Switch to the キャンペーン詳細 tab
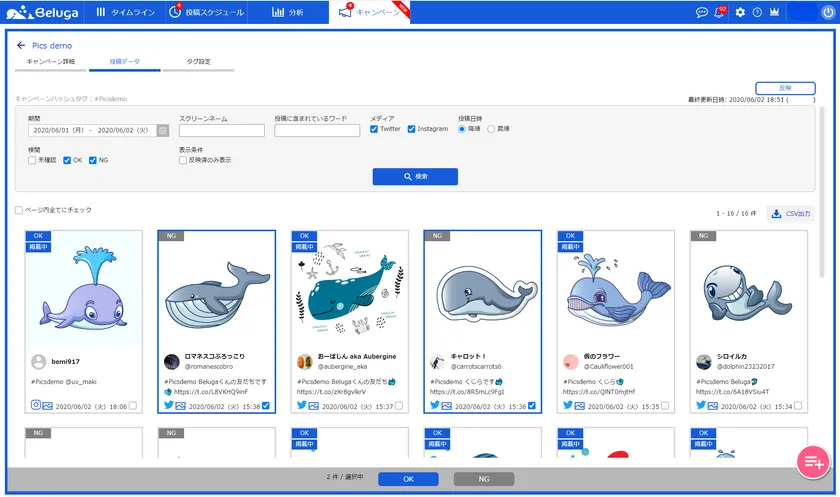840x497 pixels. pyautogui.click(x=51, y=62)
